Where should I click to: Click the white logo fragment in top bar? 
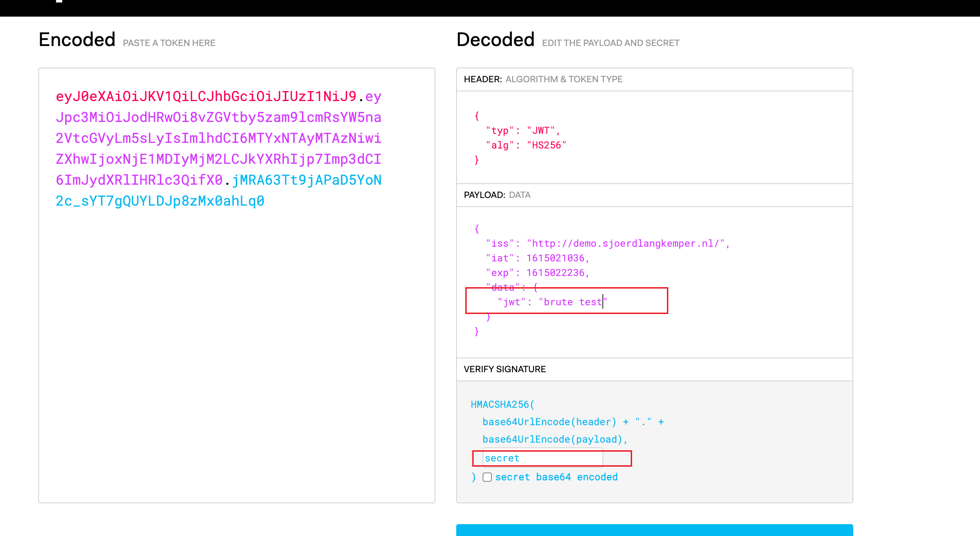tap(59, 1)
